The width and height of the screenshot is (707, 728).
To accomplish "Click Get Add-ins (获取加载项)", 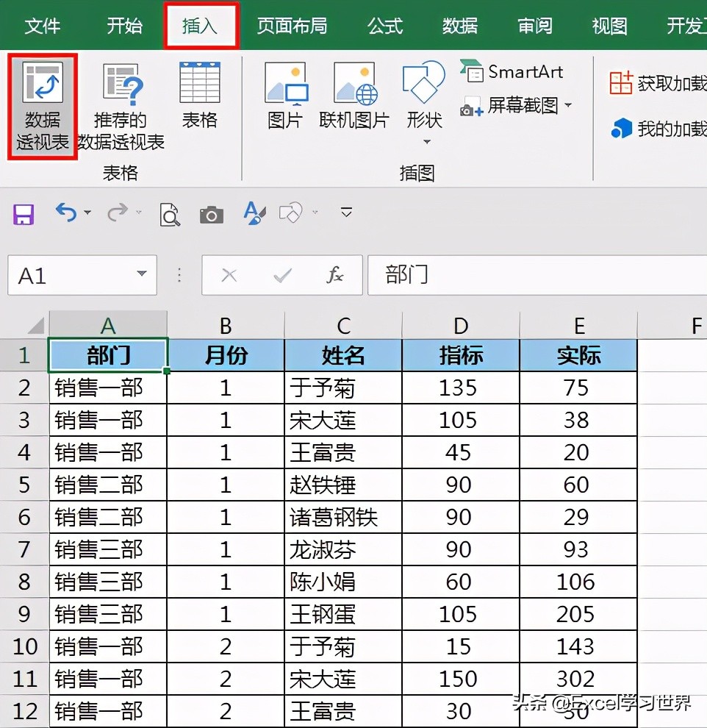I will 658,83.
